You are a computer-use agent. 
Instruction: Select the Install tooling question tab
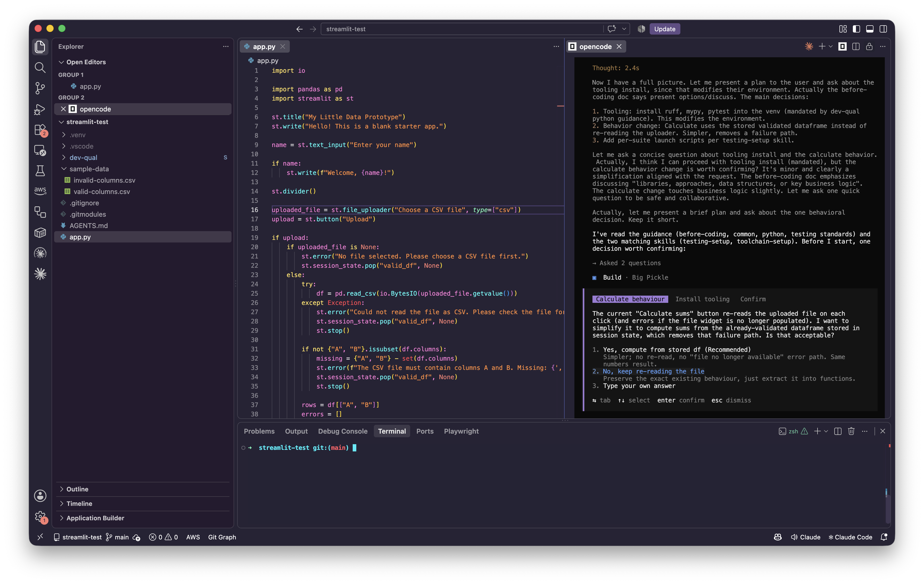point(702,299)
